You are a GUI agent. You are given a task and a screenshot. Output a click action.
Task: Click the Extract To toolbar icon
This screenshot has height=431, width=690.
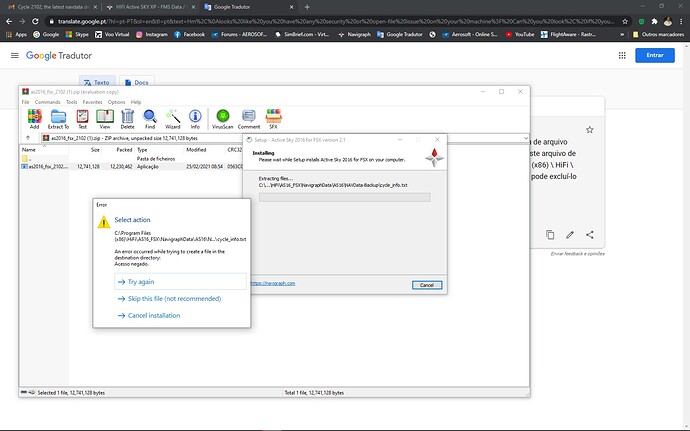pyautogui.click(x=58, y=119)
